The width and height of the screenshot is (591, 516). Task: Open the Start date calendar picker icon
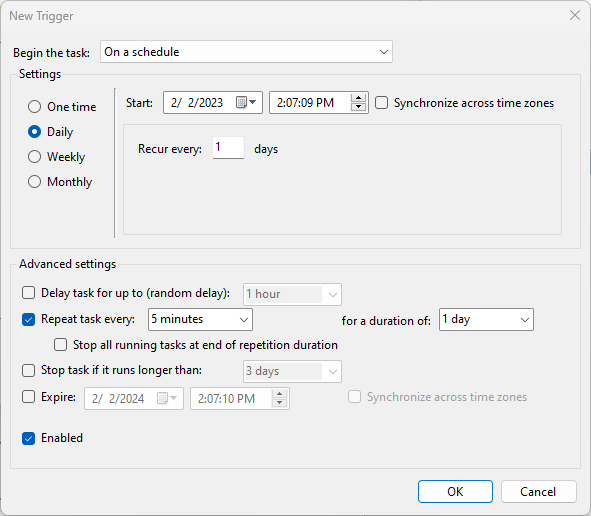pos(246,102)
